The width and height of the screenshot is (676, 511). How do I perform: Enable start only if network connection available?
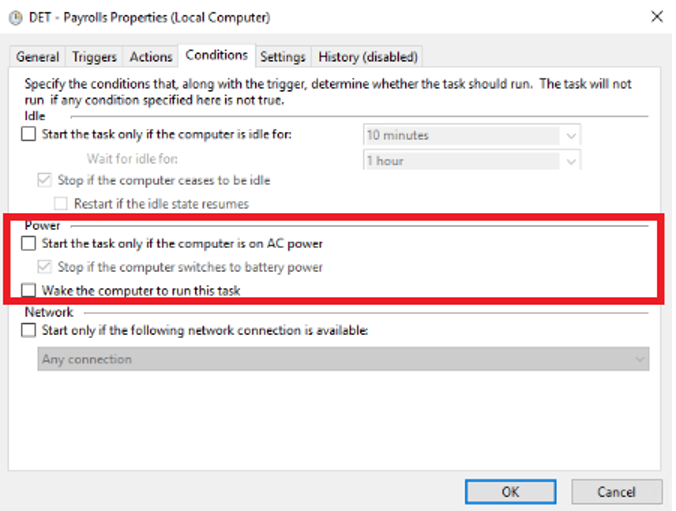tap(29, 331)
